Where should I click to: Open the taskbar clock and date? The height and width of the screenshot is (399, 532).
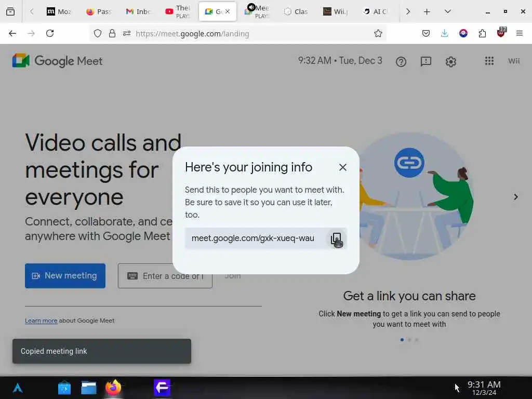(x=484, y=388)
